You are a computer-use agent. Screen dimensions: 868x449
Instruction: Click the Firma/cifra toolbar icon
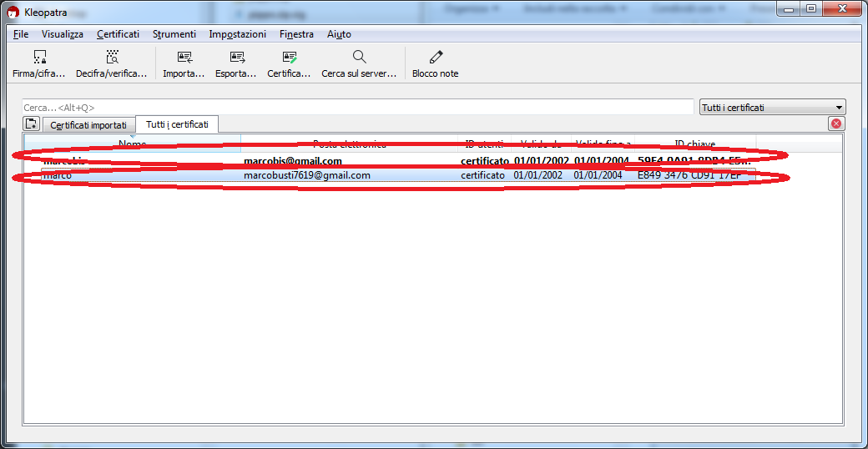pos(39,63)
